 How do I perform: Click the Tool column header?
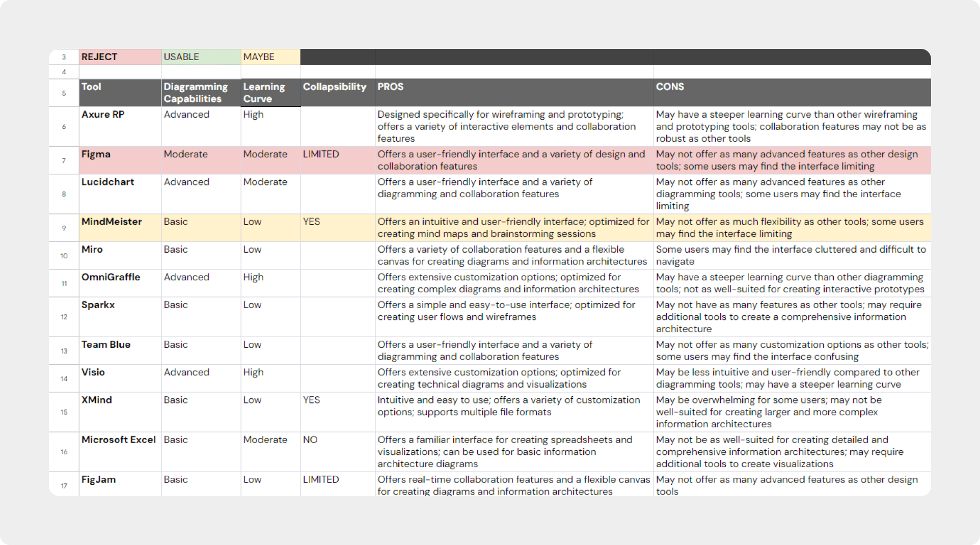[x=120, y=93]
